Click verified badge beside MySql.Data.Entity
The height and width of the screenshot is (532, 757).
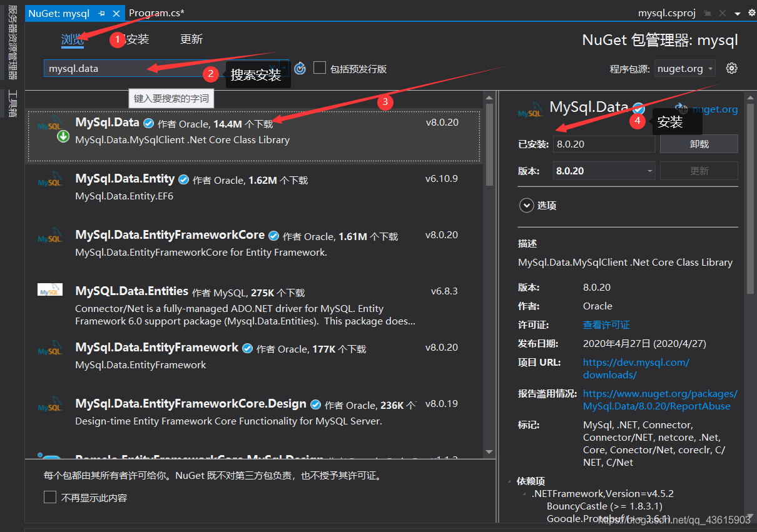tap(184, 179)
